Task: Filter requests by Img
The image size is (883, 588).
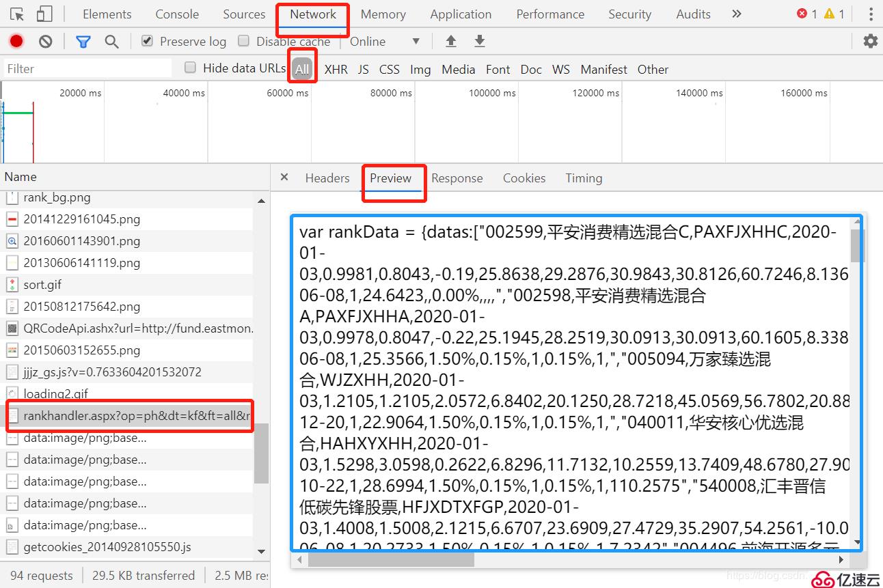Action: (x=420, y=69)
